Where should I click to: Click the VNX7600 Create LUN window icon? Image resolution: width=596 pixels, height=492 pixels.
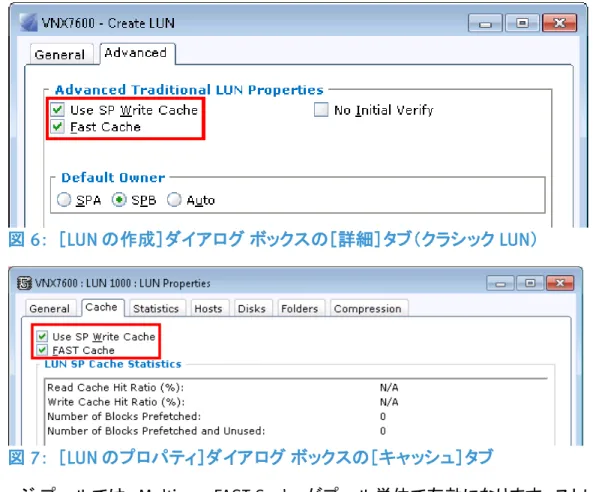tap(28, 23)
